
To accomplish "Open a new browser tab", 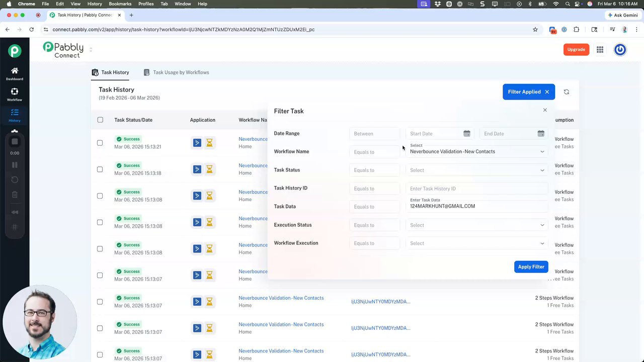I will click(131, 15).
